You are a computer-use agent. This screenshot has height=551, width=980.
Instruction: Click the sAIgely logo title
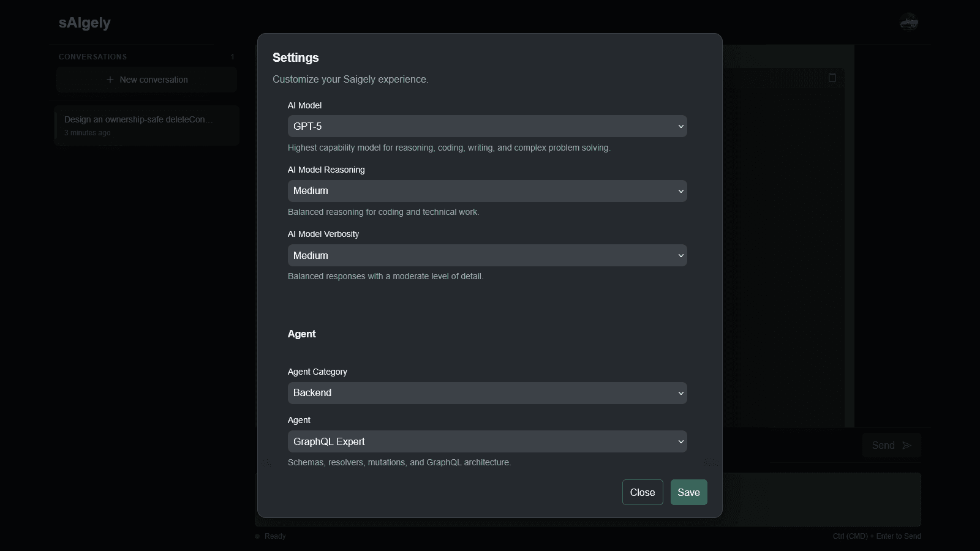pos(85,23)
